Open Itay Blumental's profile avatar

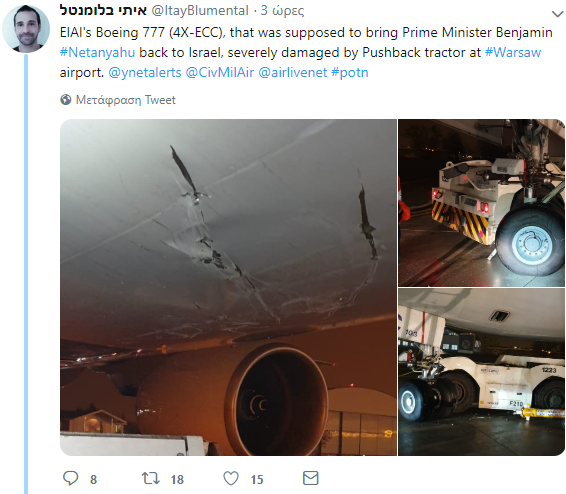point(26,29)
